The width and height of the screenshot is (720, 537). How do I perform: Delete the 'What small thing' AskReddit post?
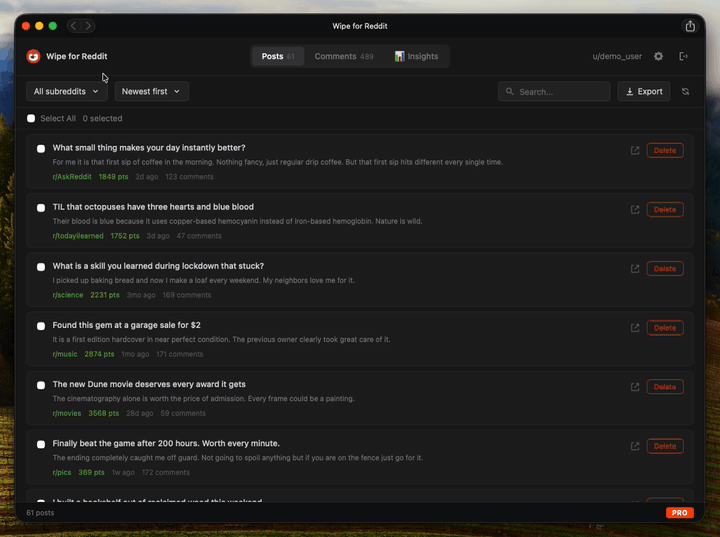[x=665, y=150]
